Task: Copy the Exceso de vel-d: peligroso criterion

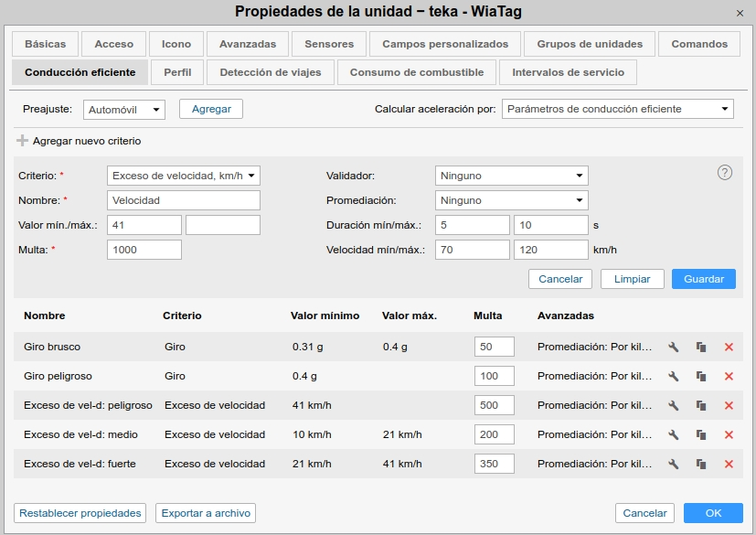Action: point(701,405)
